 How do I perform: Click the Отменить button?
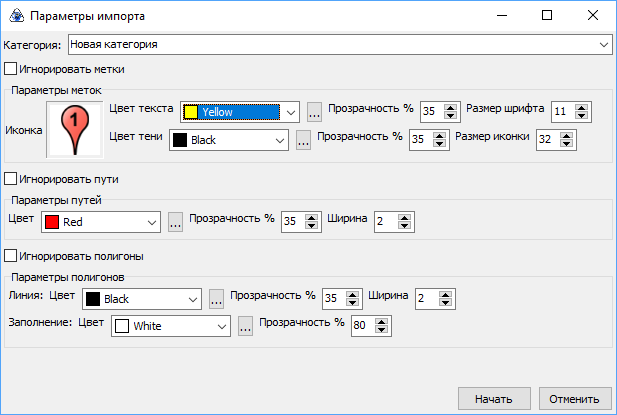pyautogui.click(x=574, y=399)
